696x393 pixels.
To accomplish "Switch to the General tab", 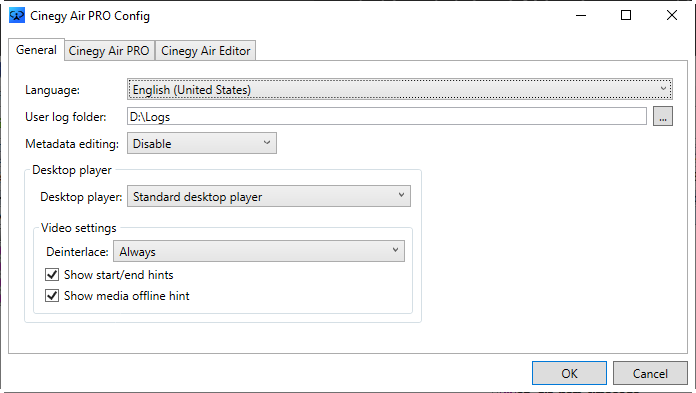I will tap(36, 50).
